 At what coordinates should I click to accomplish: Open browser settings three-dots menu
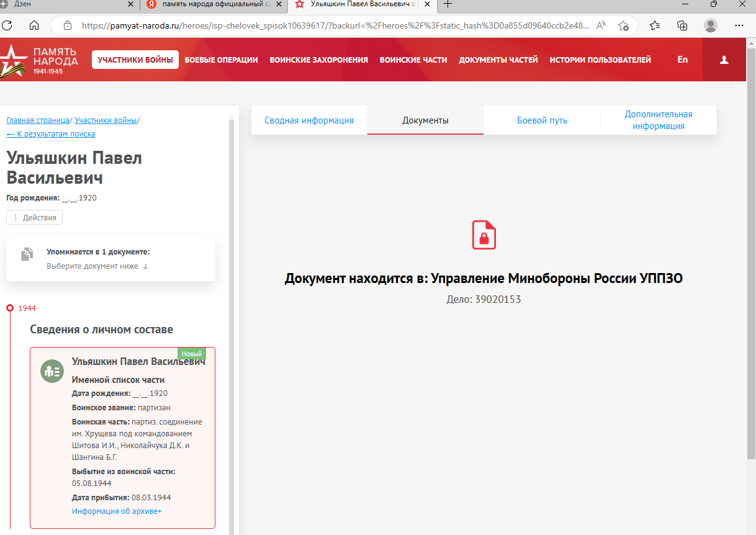coord(739,25)
